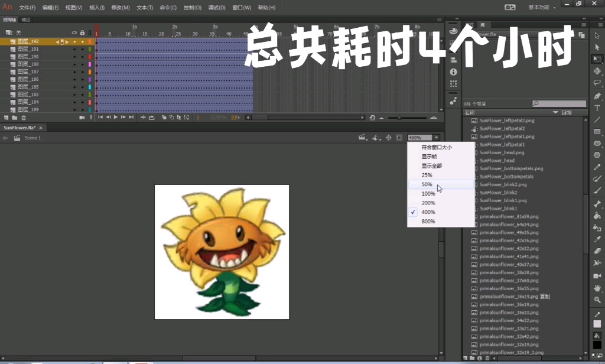Click the center stage icon
Viewport: 605px width, 364px height.
(389, 138)
